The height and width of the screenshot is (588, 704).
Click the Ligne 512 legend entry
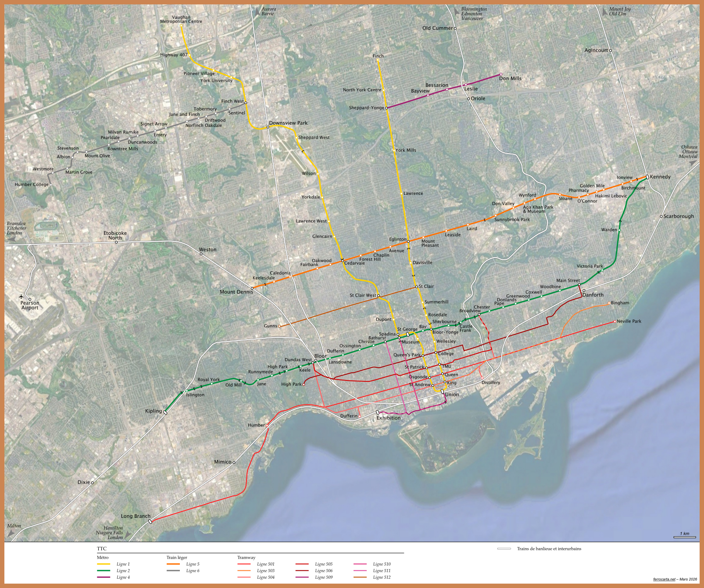381,577
